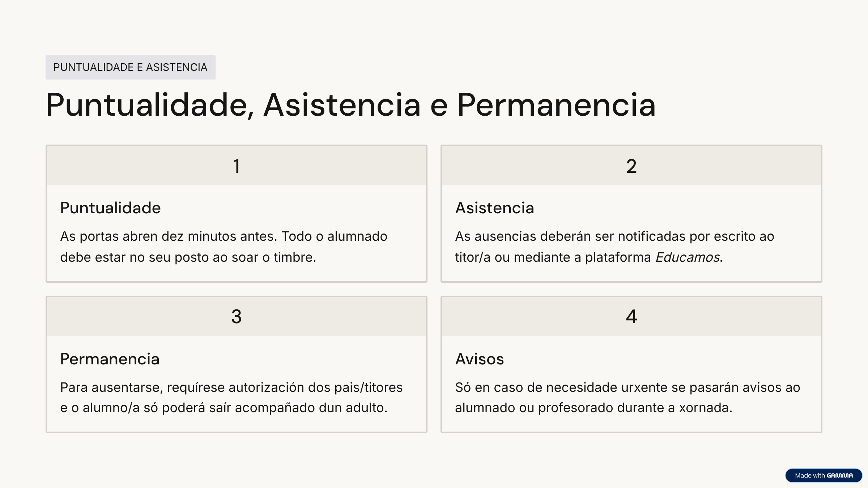The height and width of the screenshot is (488, 868).
Task: Click the 'PUNTUALIDADE E ASISTENCIA' tag label
Action: (130, 67)
